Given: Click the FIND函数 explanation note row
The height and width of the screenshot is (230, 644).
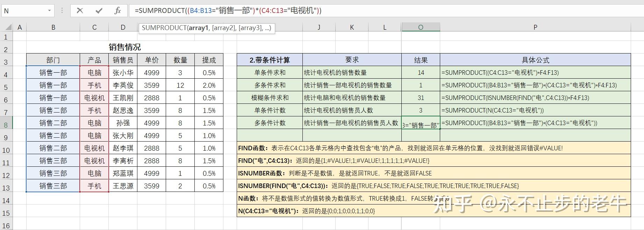Looking at the screenshot, I should click(434, 148).
